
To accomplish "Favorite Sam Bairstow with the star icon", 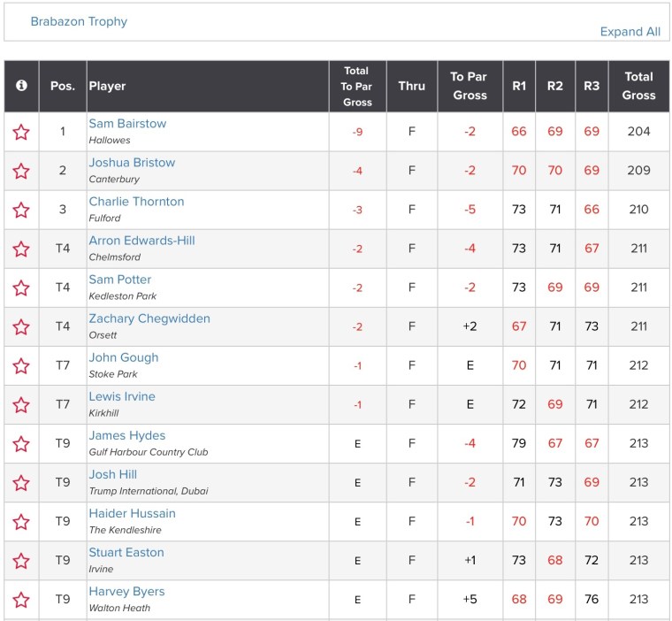I will click(x=21, y=132).
